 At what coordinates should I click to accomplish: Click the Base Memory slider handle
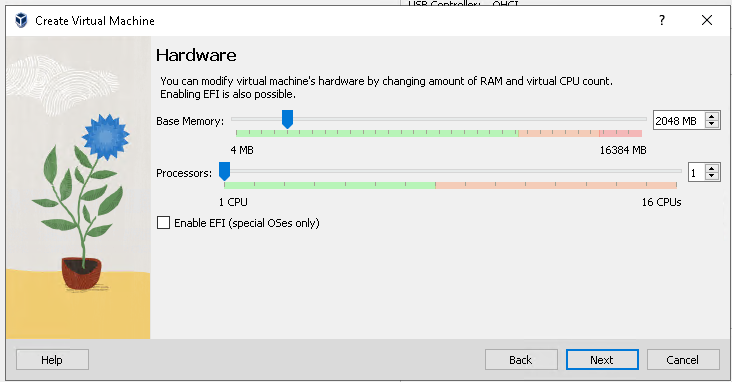click(x=287, y=119)
